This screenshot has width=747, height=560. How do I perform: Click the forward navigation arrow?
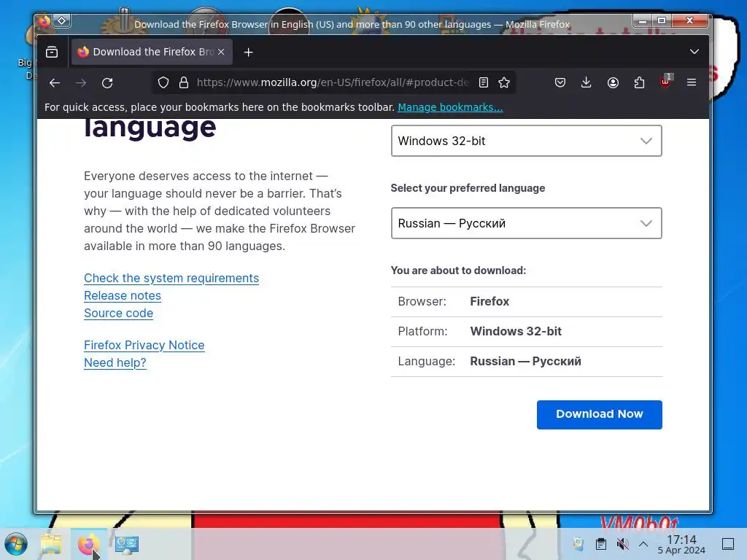(81, 83)
